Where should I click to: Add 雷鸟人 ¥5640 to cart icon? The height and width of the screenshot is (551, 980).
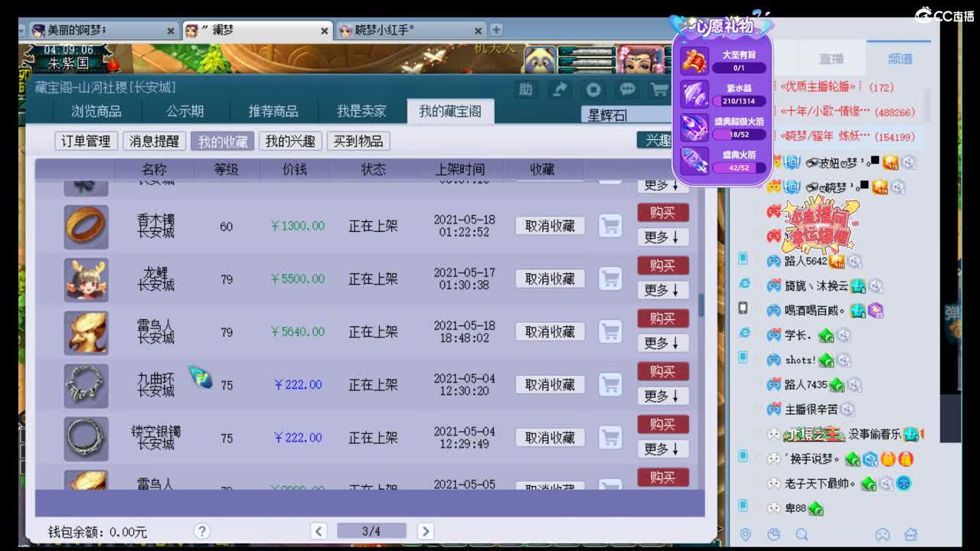tap(610, 331)
